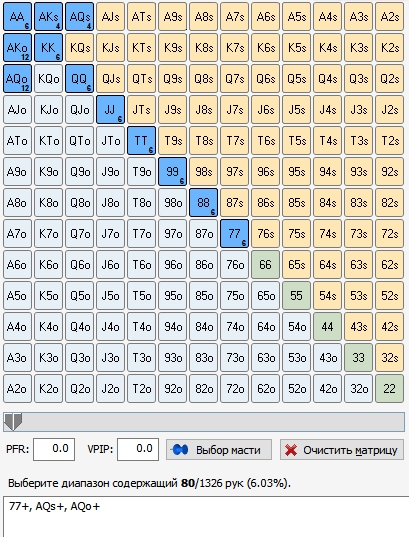Toggle the 66 pocket pair cell
This screenshot has height=537, width=409.
(265, 265)
